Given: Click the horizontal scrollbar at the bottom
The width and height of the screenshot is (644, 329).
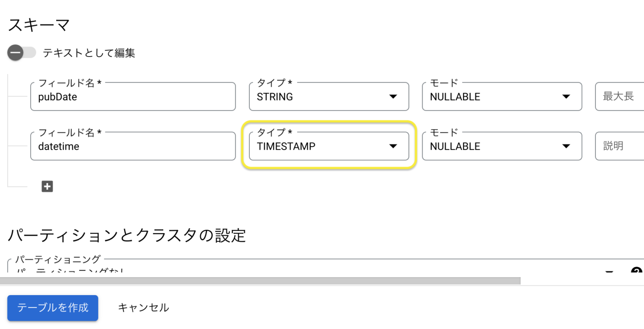Looking at the screenshot, I should click(x=260, y=280).
